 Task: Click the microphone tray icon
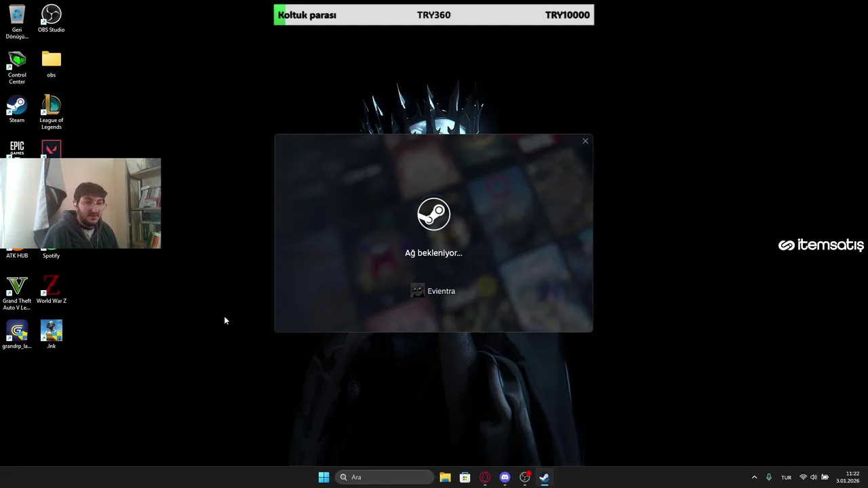768,477
